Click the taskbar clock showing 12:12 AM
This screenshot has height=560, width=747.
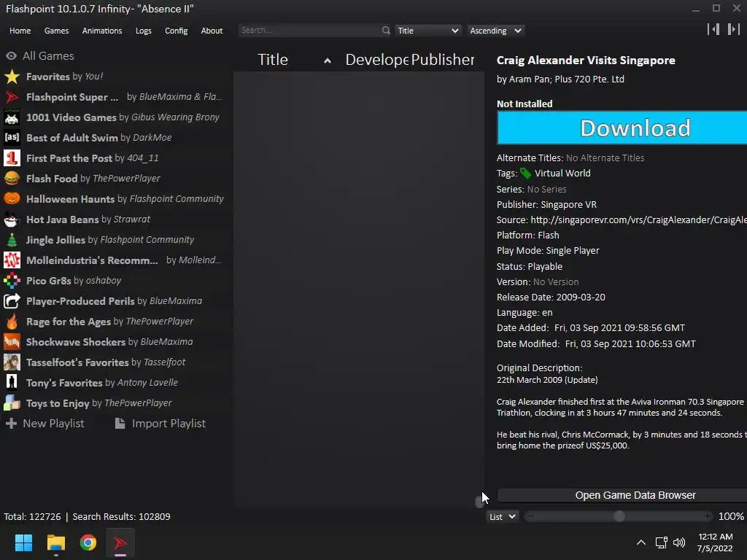(715, 542)
